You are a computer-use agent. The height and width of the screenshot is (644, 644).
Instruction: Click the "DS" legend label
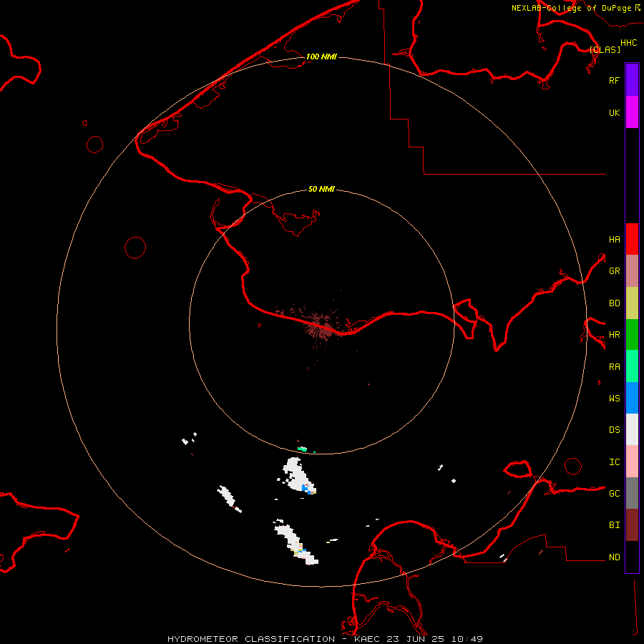[x=614, y=429]
